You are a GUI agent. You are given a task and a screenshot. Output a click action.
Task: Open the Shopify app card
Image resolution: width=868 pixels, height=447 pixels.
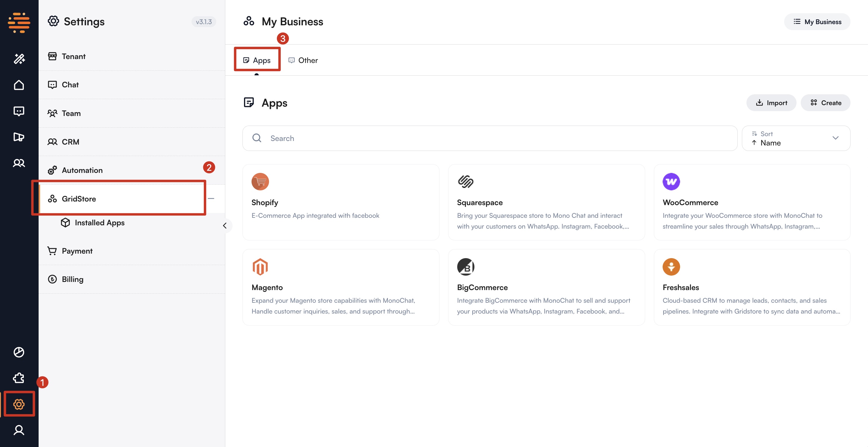[x=341, y=202]
